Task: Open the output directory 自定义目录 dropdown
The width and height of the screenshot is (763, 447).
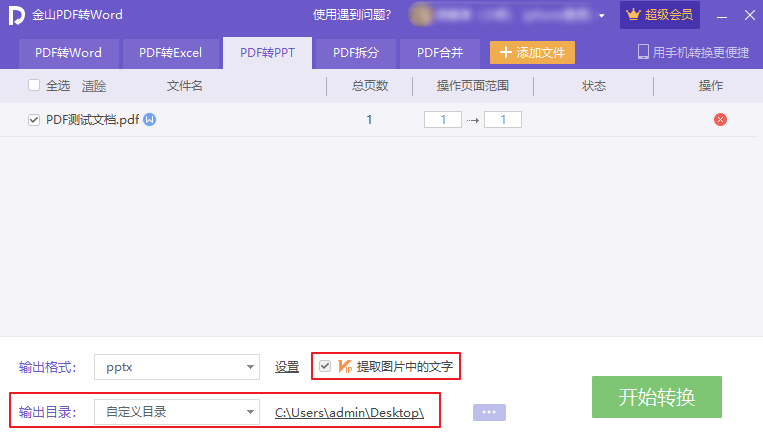Action: [x=177, y=412]
